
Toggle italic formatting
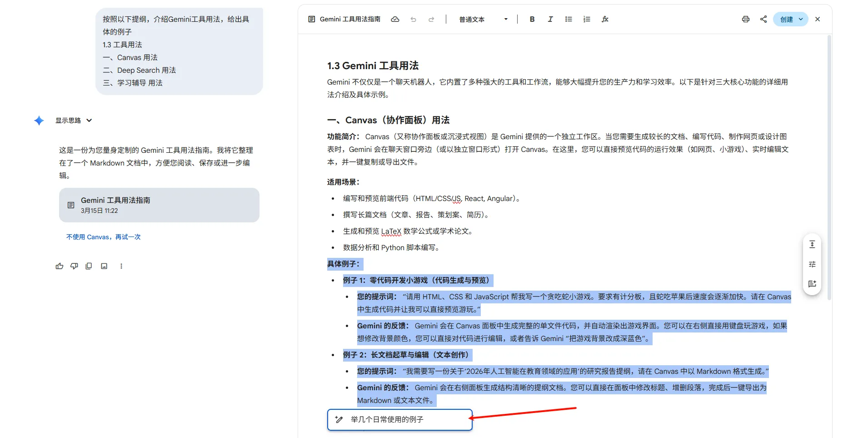[550, 19]
